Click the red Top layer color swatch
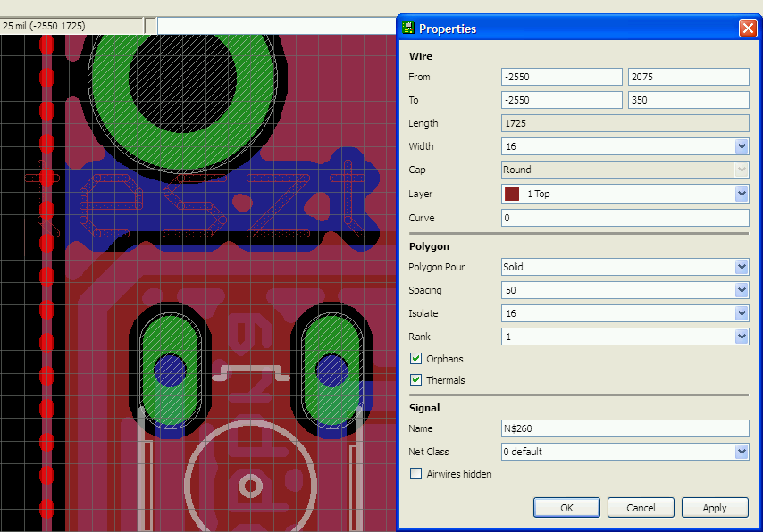Viewport: 763px width, 532px height. point(512,194)
